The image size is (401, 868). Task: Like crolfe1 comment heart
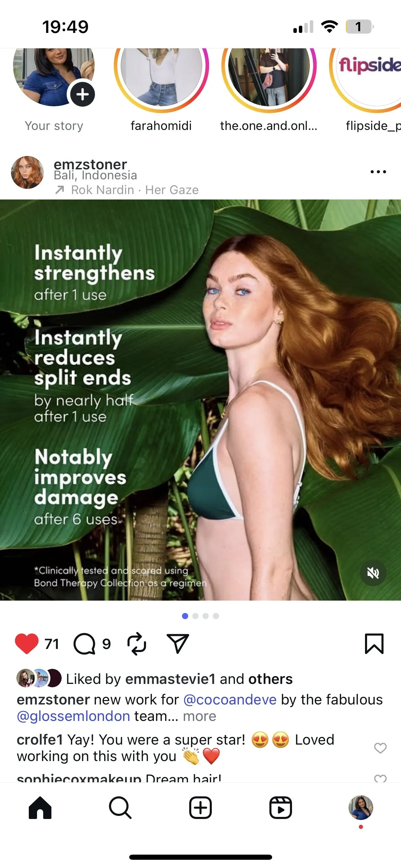coord(380,748)
